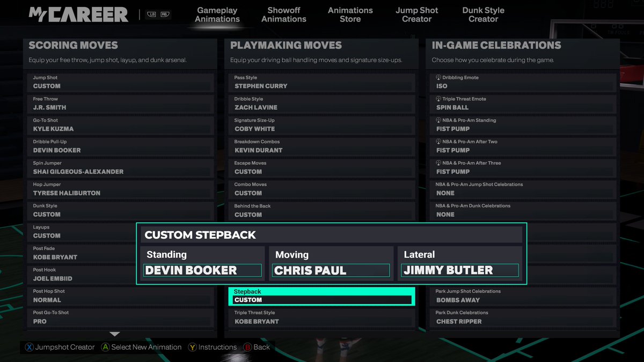The height and width of the screenshot is (362, 644).
Task: Select the Breakdown Combos Kevin Durant row
Action: tap(323, 146)
